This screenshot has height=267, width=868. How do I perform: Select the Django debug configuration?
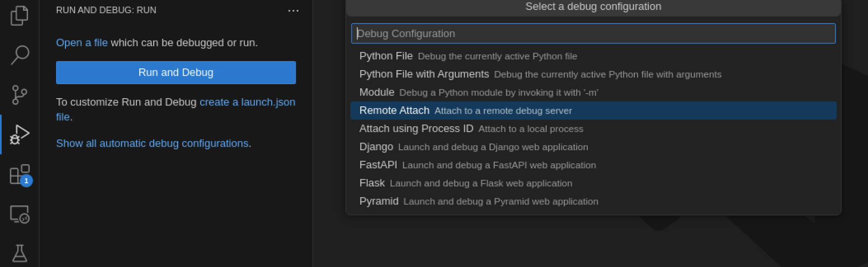[x=593, y=147]
